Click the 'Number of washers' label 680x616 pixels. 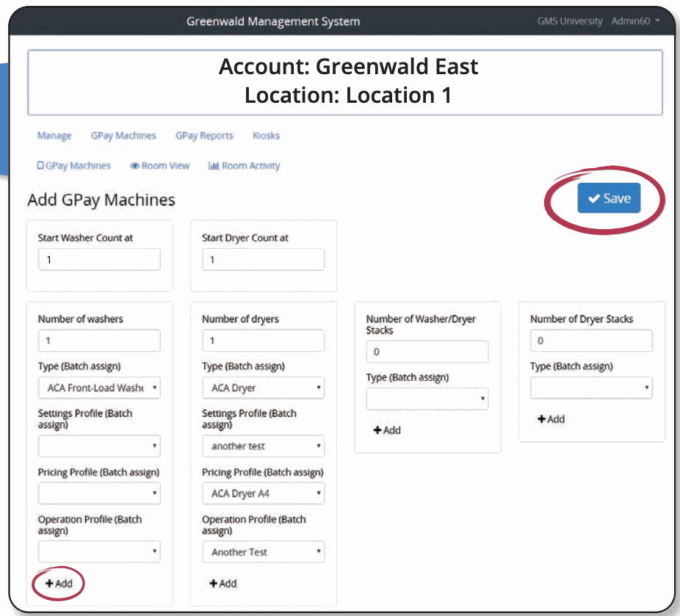click(81, 319)
